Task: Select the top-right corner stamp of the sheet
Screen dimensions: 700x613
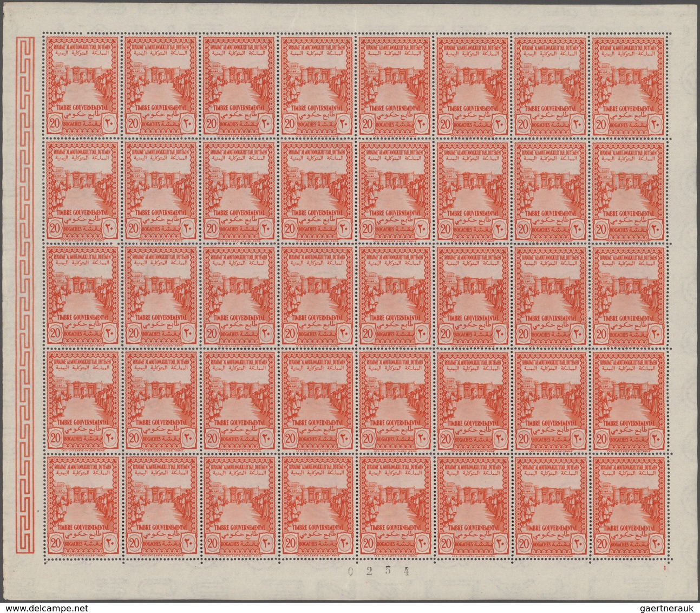Action: 629,85
